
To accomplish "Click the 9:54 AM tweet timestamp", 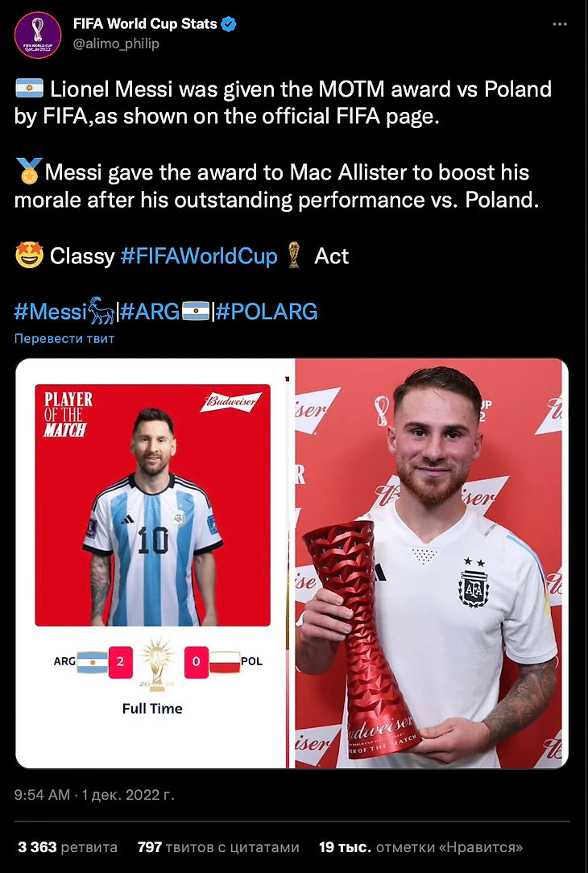I will 43,795.
